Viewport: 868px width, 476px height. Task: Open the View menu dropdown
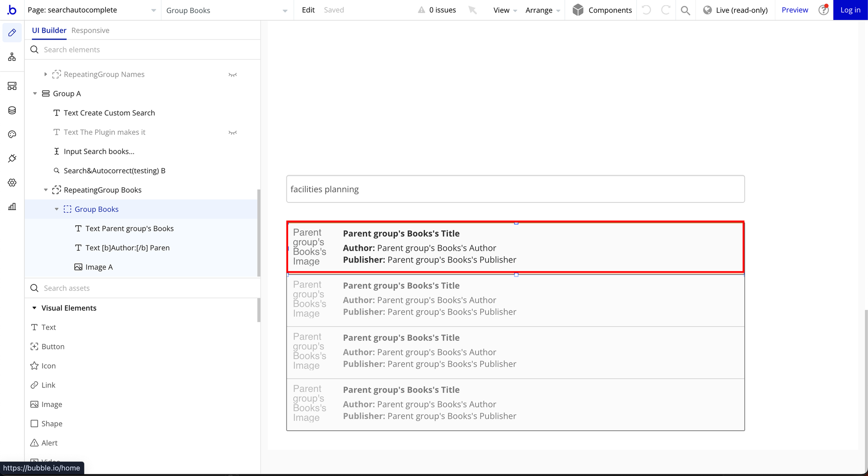click(x=505, y=10)
